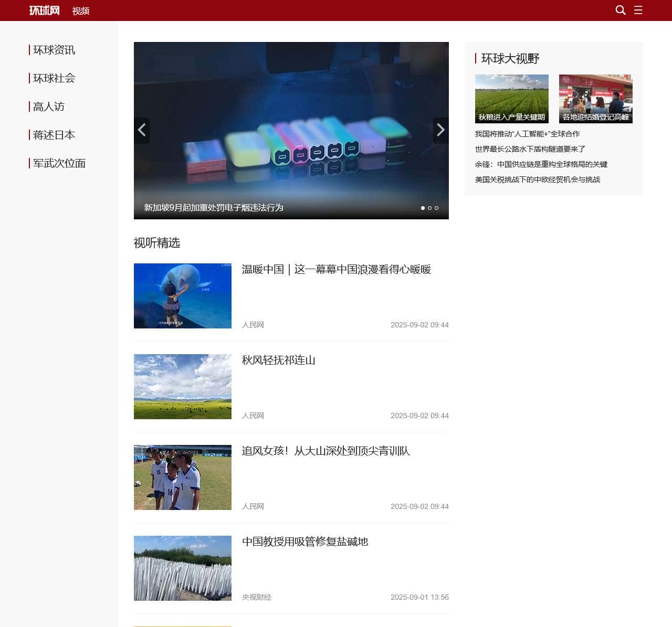Open 蒋述日本 sidebar item
Screen dimensions: 672x627
(x=54, y=135)
